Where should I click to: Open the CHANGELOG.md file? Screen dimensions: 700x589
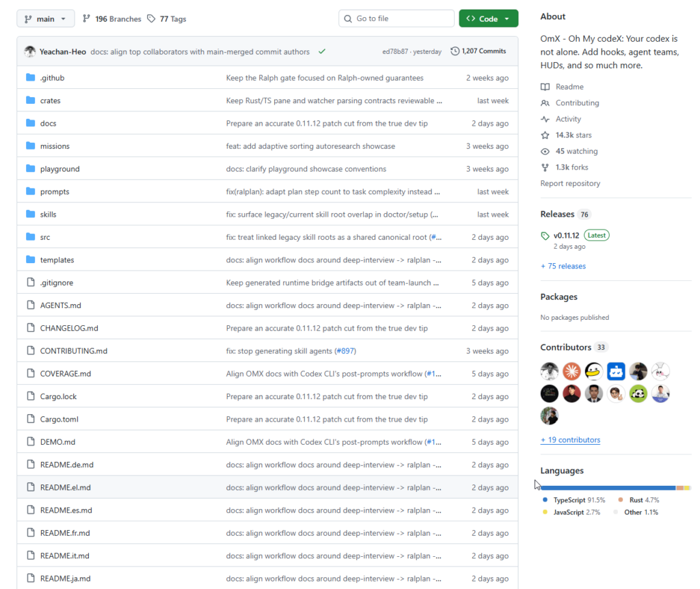[69, 328]
